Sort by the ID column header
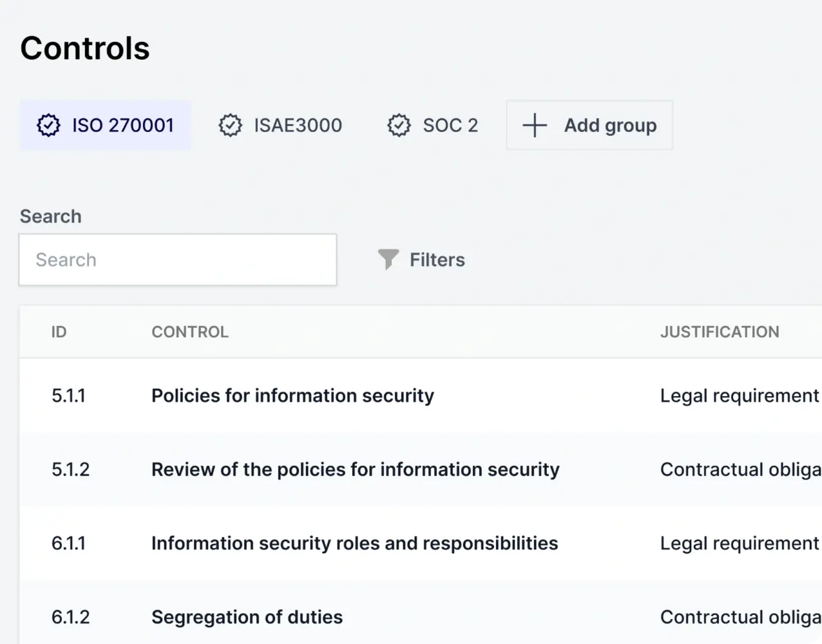The width and height of the screenshot is (822, 644). click(59, 332)
